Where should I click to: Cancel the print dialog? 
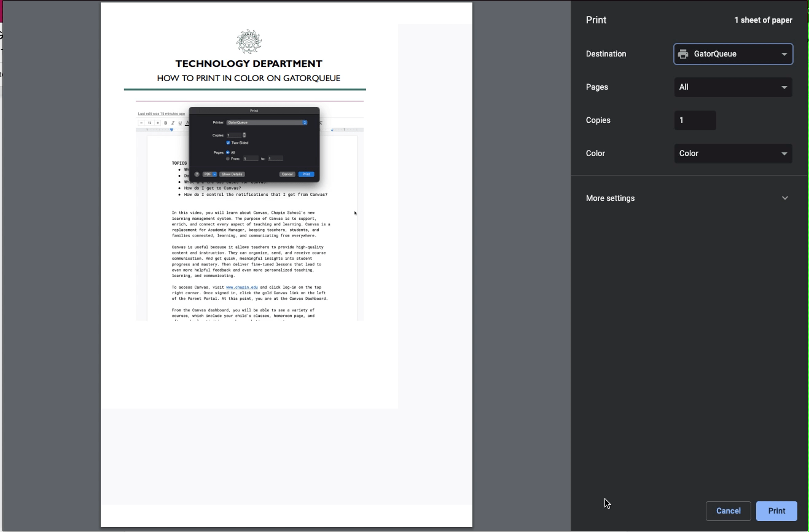(728, 511)
